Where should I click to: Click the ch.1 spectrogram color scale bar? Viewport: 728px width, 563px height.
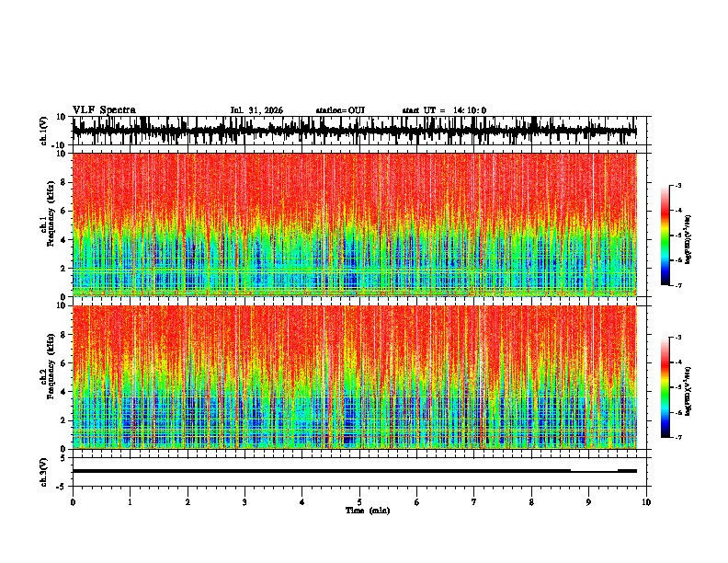click(x=665, y=236)
